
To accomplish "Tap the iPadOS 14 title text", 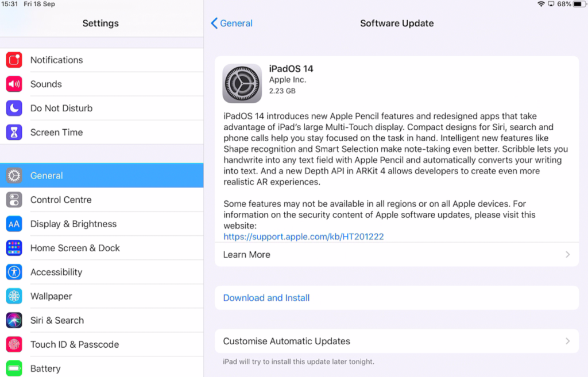I will (x=291, y=69).
